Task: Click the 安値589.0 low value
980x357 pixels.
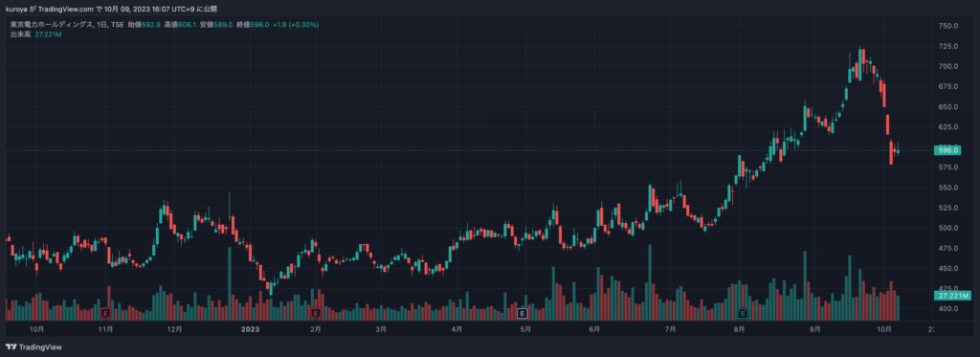Action: tap(216, 25)
